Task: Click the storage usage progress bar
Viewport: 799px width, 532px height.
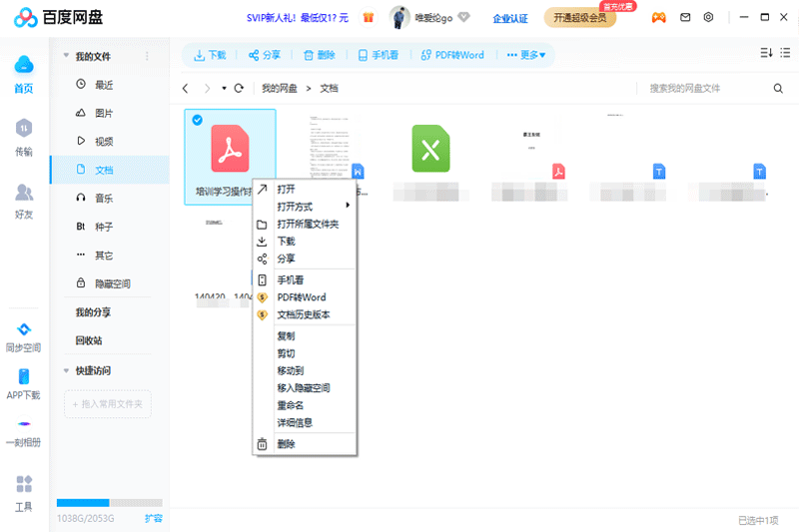Action: point(109,503)
